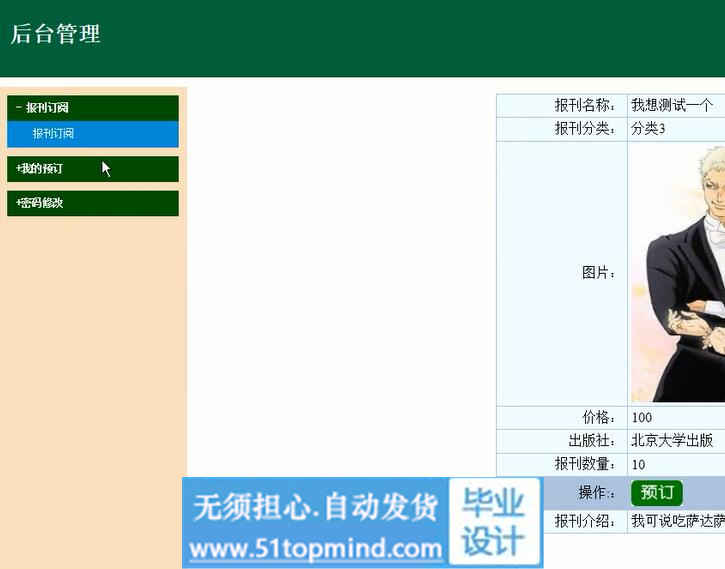Click the 报刊分类 label
Screen dimensions: 725x569
[x=584, y=128]
